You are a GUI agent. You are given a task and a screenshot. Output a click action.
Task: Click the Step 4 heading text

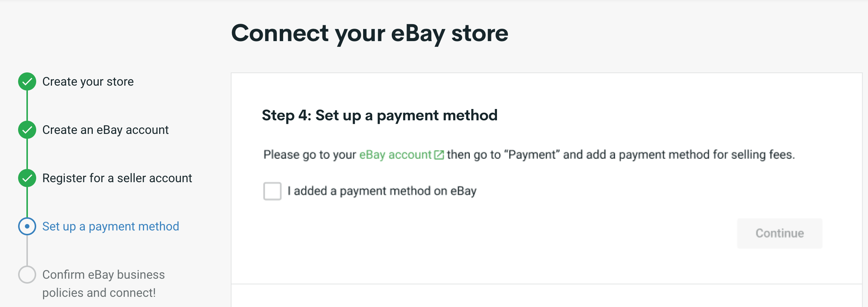pos(380,115)
